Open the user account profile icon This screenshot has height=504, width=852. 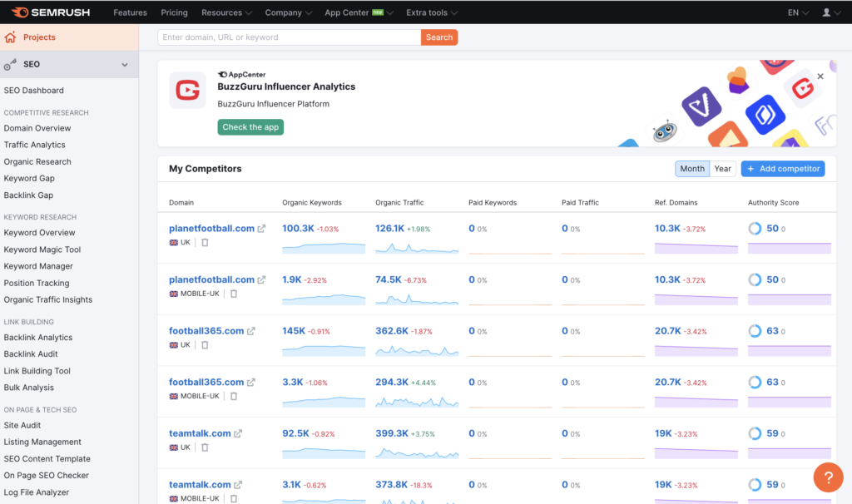[x=826, y=12]
